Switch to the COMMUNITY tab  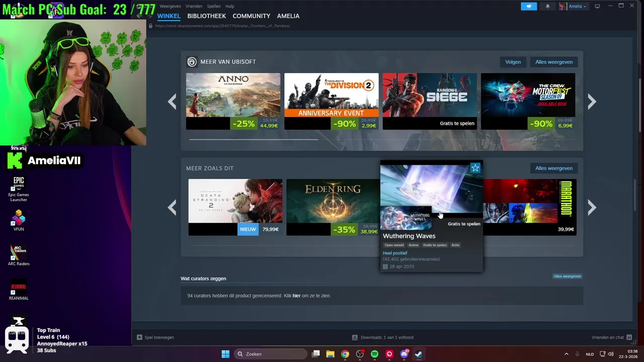(x=251, y=16)
